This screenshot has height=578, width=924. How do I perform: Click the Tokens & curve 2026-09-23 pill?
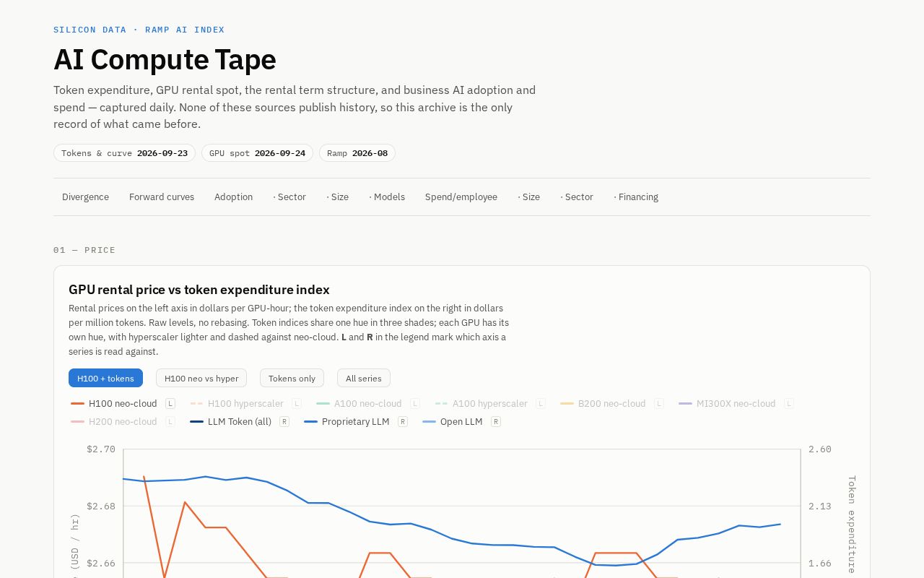tap(124, 153)
